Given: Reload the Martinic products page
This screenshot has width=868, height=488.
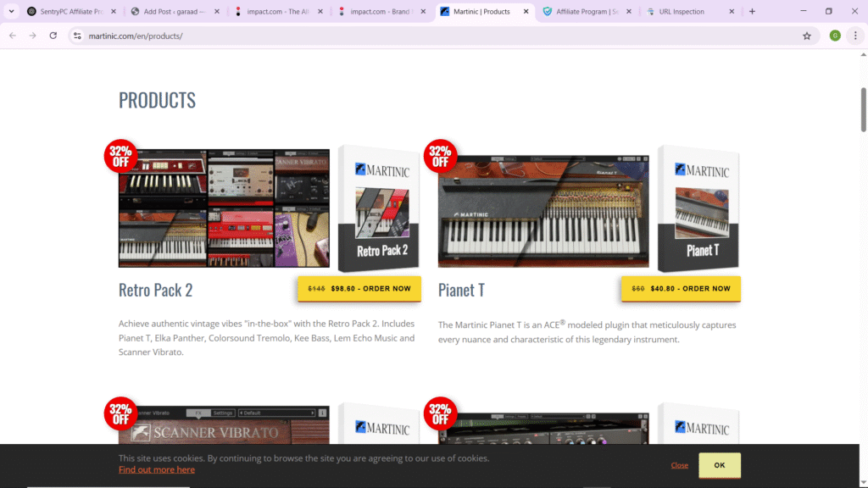Looking at the screenshot, I should point(53,36).
